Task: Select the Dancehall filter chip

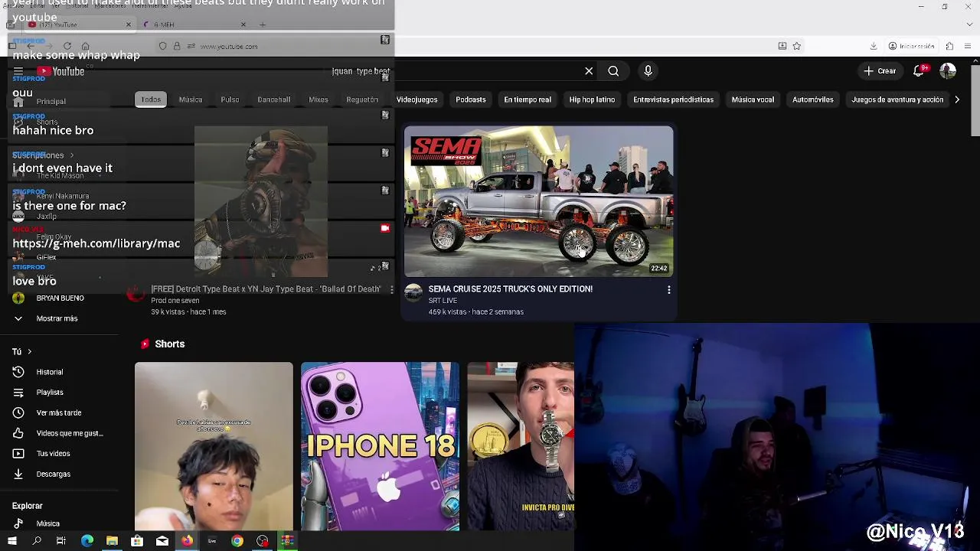Action: click(x=273, y=99)
